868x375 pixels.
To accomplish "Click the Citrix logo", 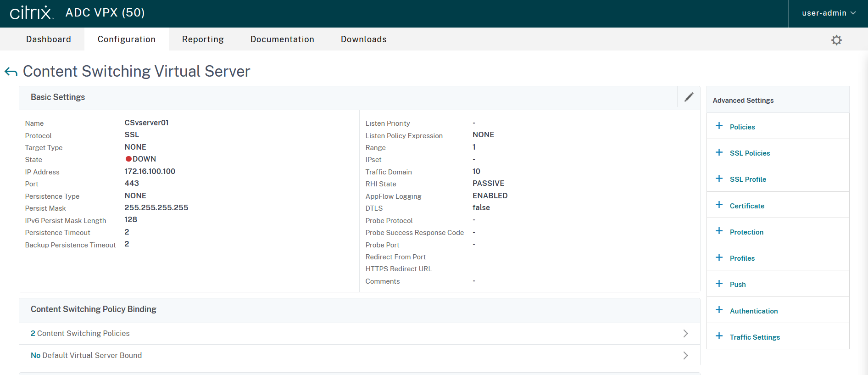I will (x=32, y=13).
